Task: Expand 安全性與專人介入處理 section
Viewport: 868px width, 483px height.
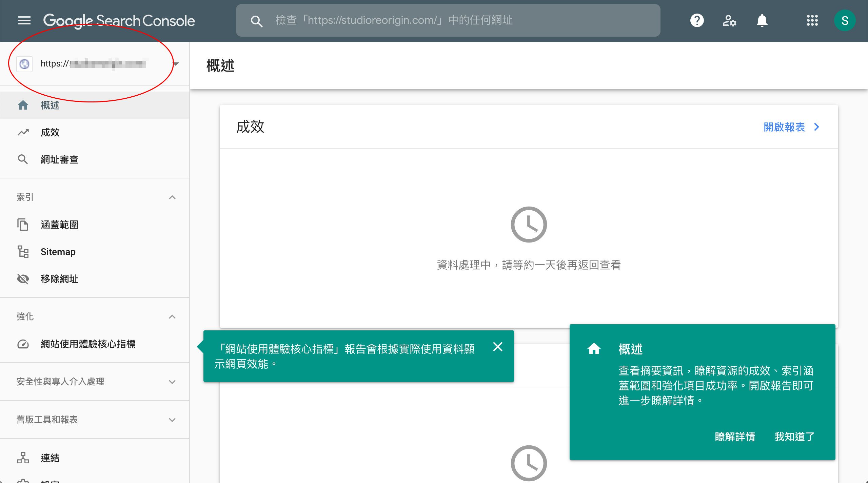Action: click(172, 382)
